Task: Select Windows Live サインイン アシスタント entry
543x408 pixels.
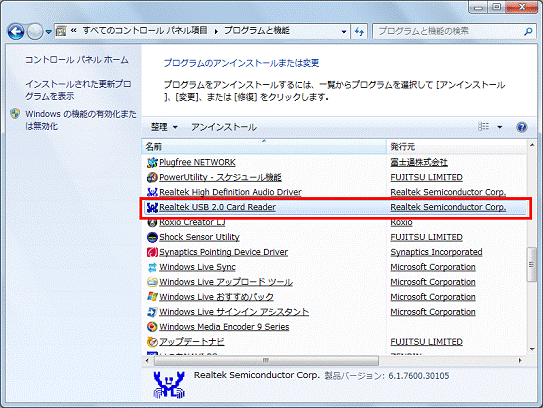Action: 234,312
